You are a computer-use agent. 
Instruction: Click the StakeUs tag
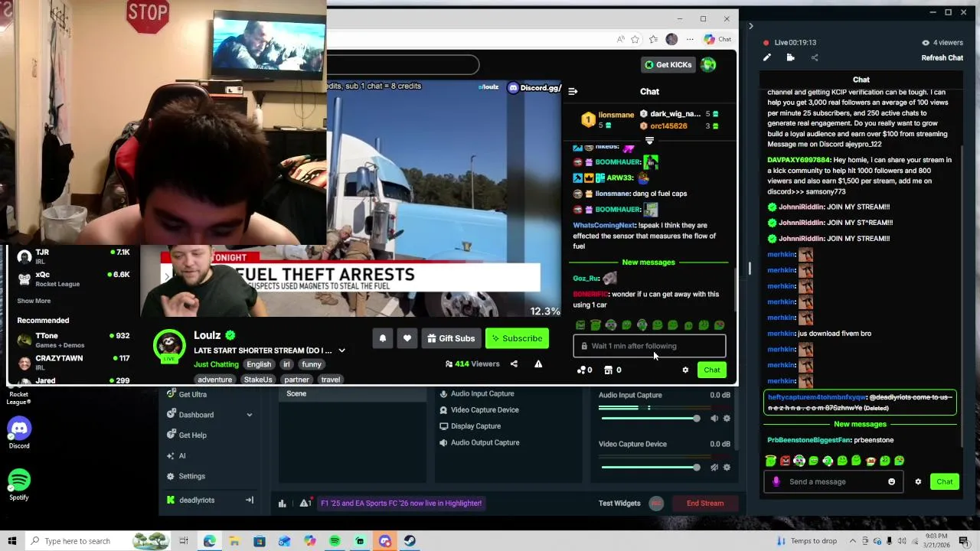pos(258,380)
